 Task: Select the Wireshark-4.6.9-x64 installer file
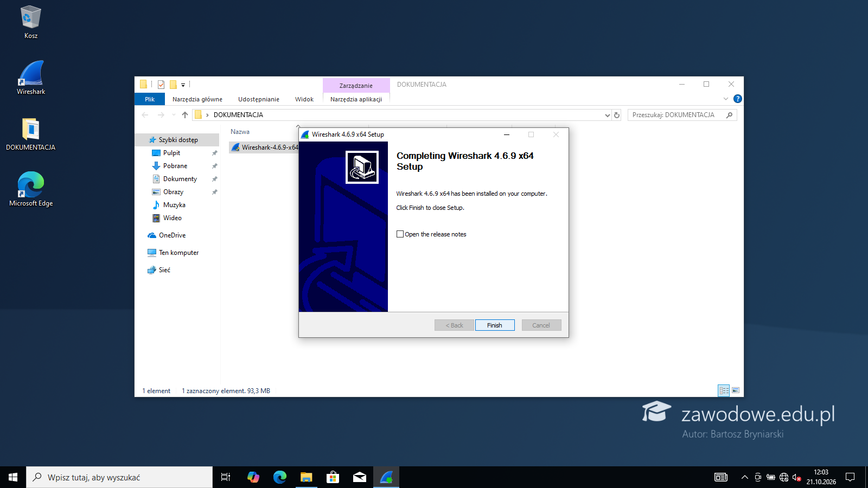click(x=264, y=147)
